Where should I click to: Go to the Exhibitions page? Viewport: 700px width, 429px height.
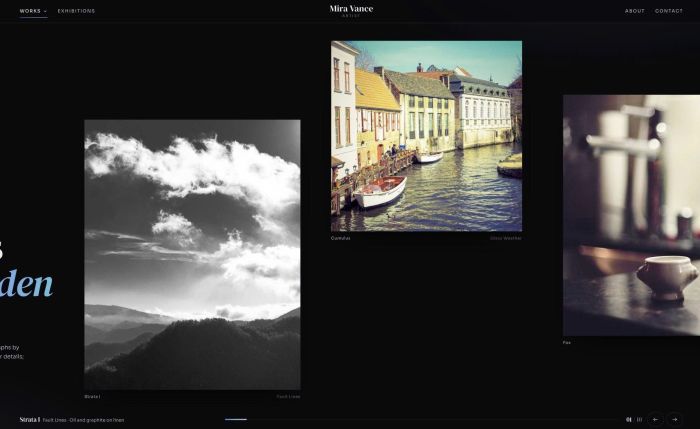76,11
